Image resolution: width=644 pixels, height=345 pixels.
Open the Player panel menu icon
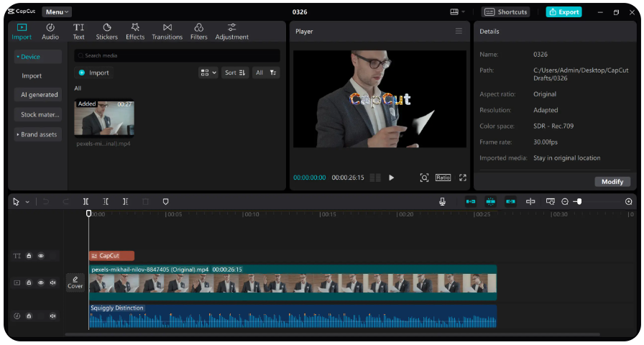point(459,31)
